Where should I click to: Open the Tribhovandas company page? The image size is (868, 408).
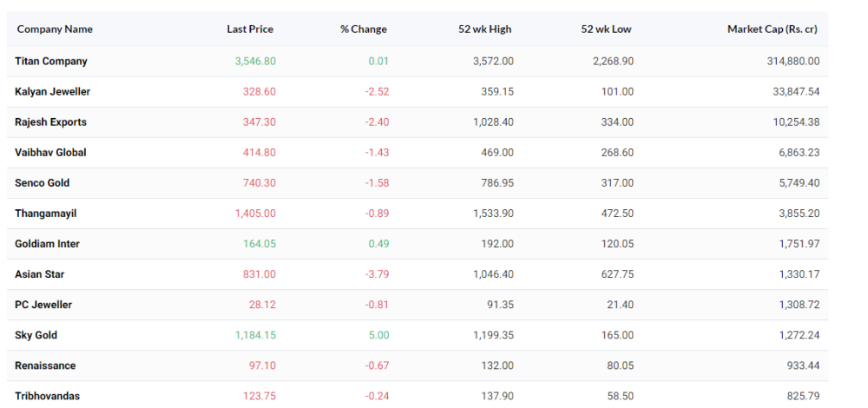point(47,397)
